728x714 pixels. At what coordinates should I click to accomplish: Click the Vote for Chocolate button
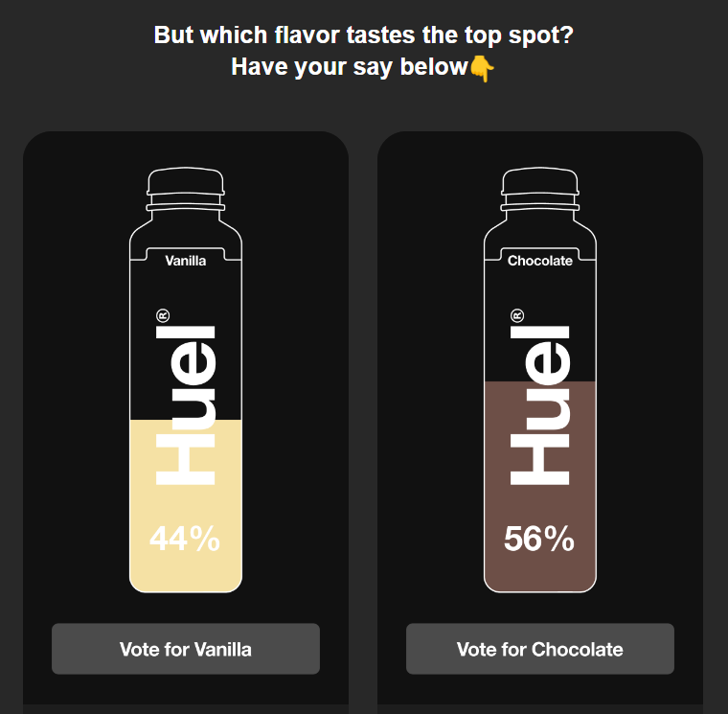[x=540, y=649]
